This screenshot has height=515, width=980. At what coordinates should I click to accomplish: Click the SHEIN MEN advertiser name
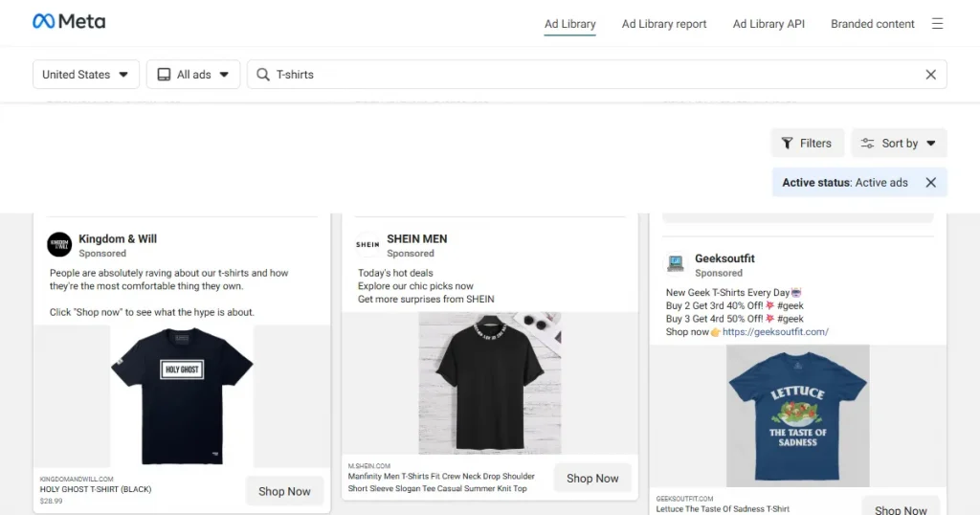(417, 238)
